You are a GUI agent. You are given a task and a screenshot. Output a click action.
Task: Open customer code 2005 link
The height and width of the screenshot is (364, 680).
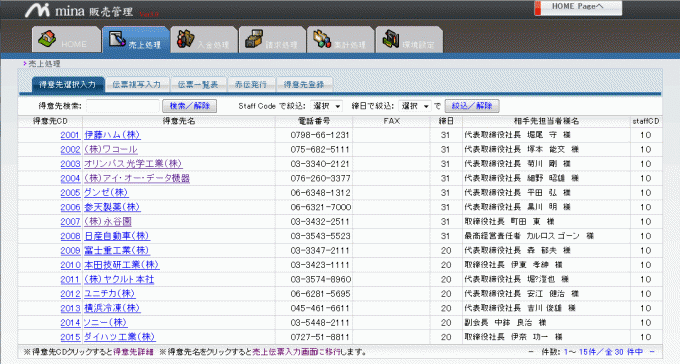pyautogui.click(x=70, y=193)
